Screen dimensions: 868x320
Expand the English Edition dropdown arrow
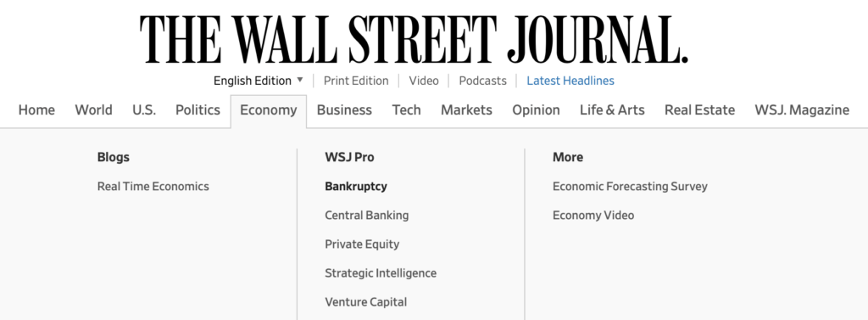[300, 80]
